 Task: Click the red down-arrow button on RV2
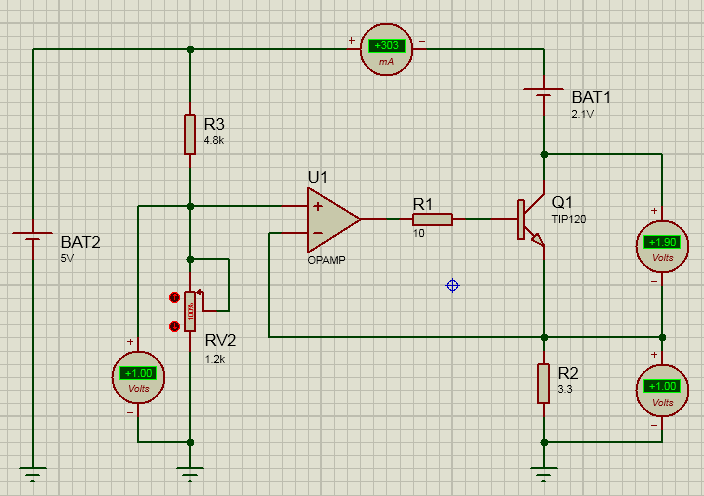[174, 326]
